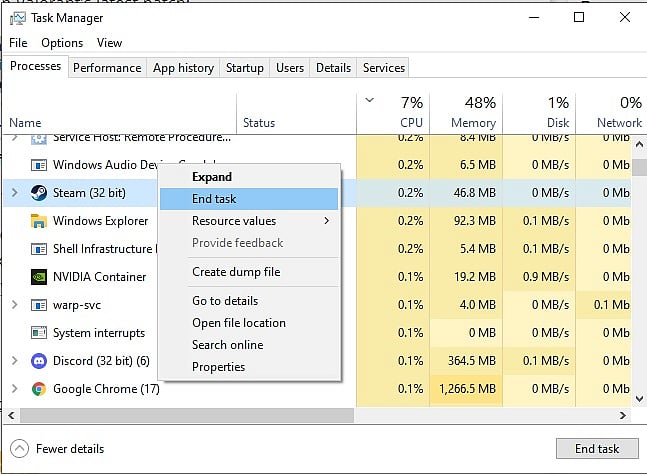This screenshot has height=474, width=647.
Task: Sort by the CPU column header
Action: [393, 113]
